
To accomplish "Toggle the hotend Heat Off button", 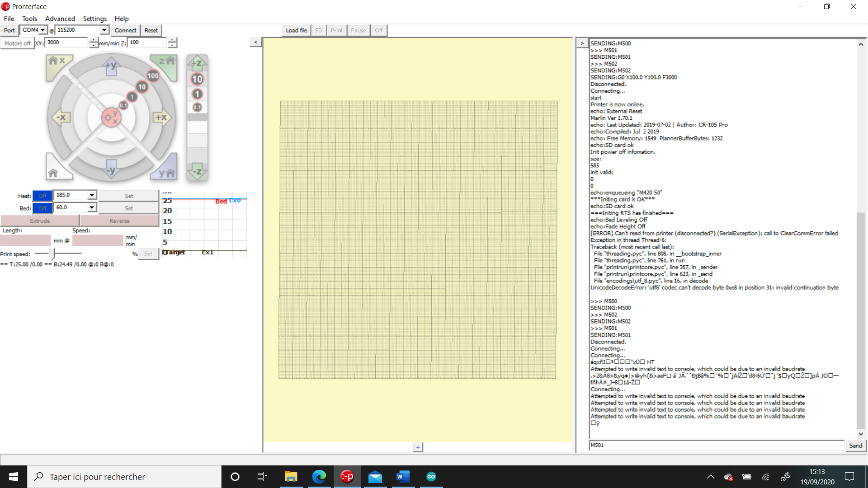I will tap(42, 196).
